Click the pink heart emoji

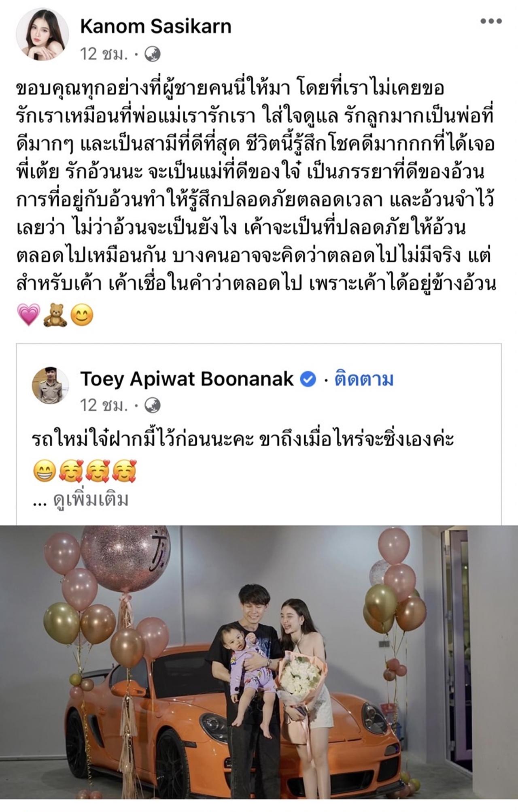point(29,315)
